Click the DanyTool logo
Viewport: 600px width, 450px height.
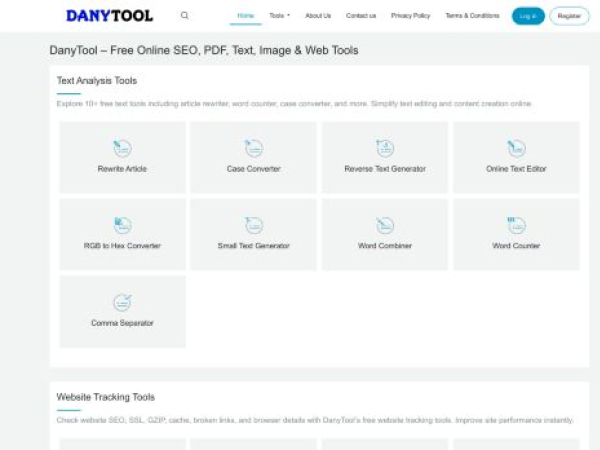(x=109, y=16)
